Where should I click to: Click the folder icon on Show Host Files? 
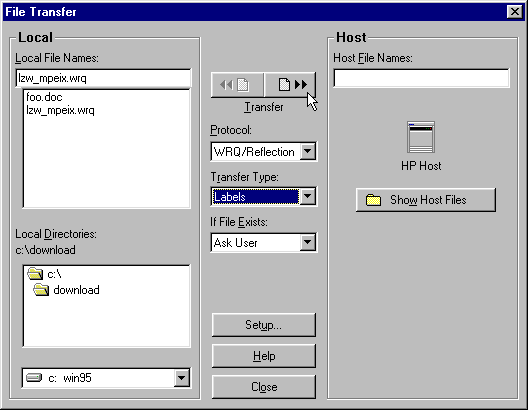coord(373,200)
